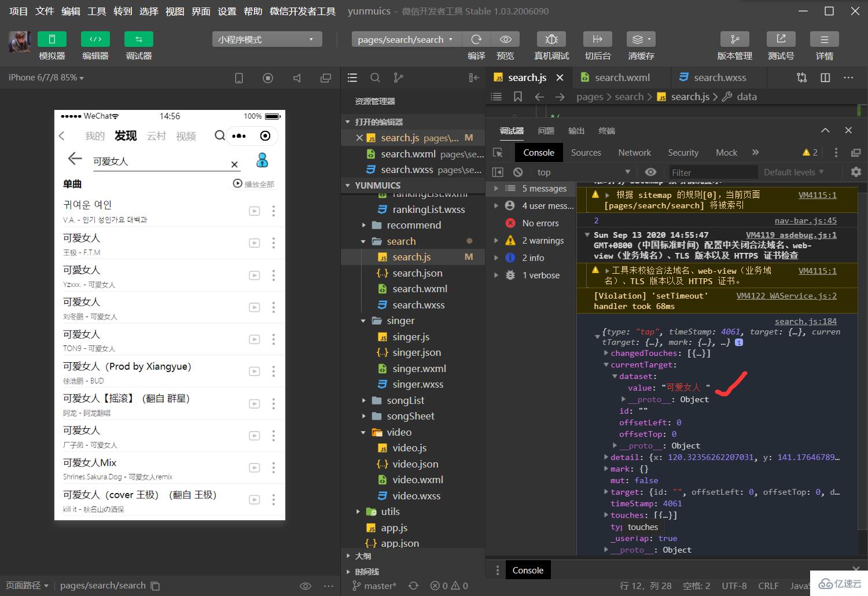
Task: Click the explorer list view icon
Action: click(352, 78)
